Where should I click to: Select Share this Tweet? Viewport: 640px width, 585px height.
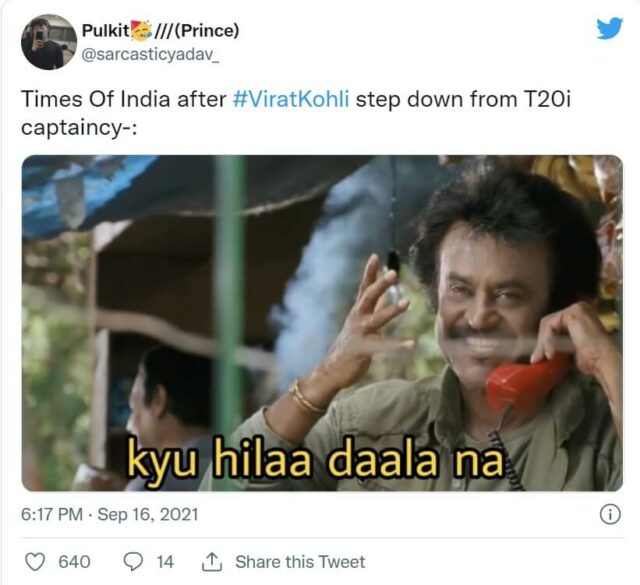click(x=300, y=562)
